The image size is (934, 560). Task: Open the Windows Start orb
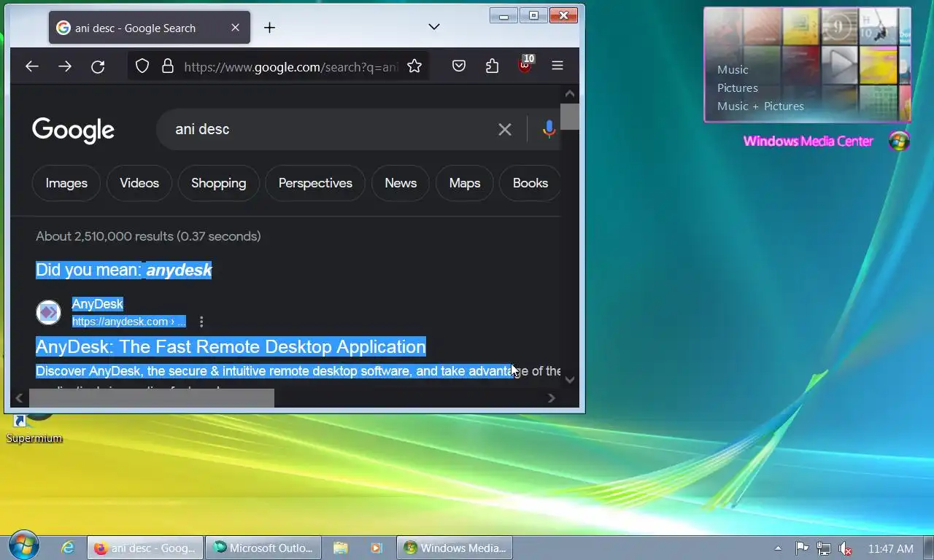pos(23,547)
